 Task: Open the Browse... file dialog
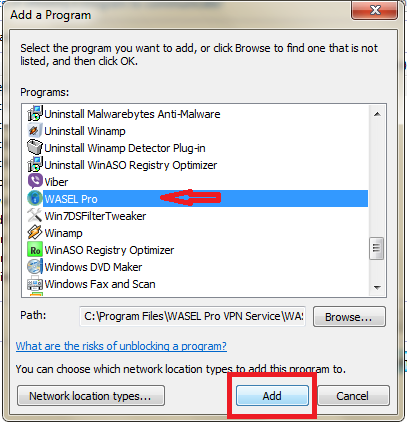pyautogui.click(x=349, y=317)
